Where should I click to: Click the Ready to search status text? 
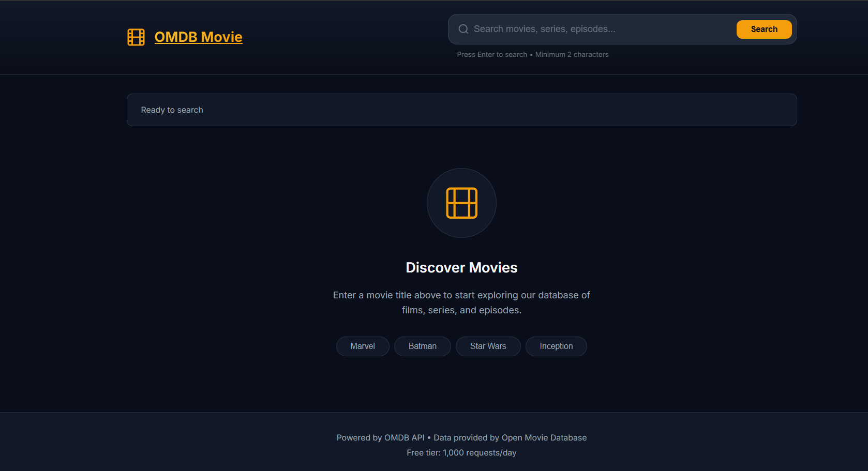[x=172, y=110]
